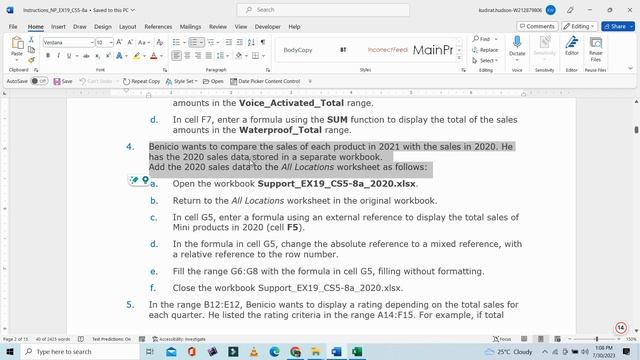Shrink font size with smaller A icon
Screen dimensions: 640x360
[130, 42]
